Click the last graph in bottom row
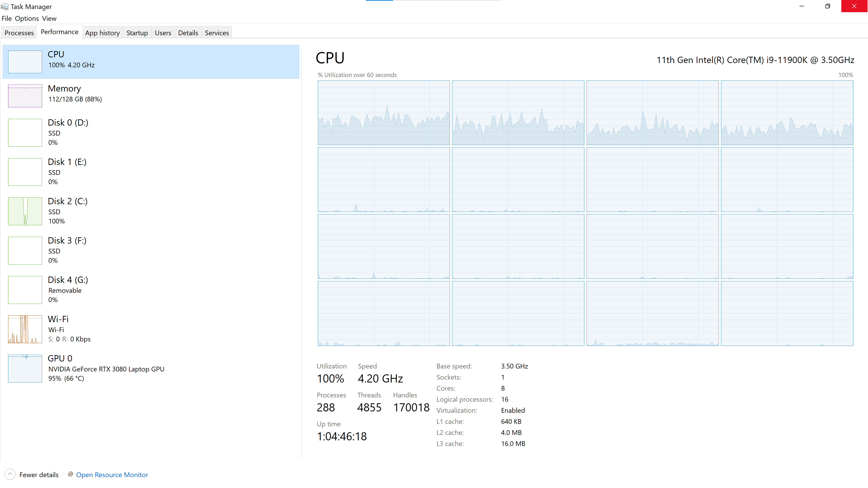This screenshot has height=488, width=868. pyautogui.click(x=787, y=314)
